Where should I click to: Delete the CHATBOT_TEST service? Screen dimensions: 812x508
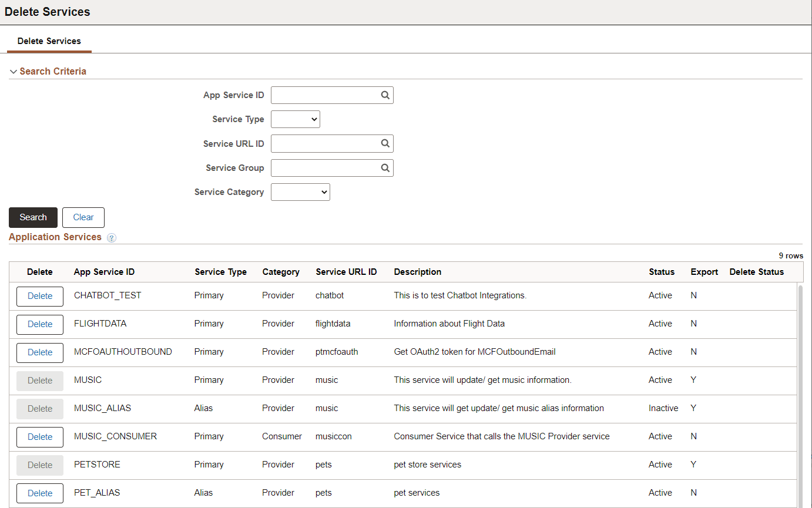tap(39, 296)
